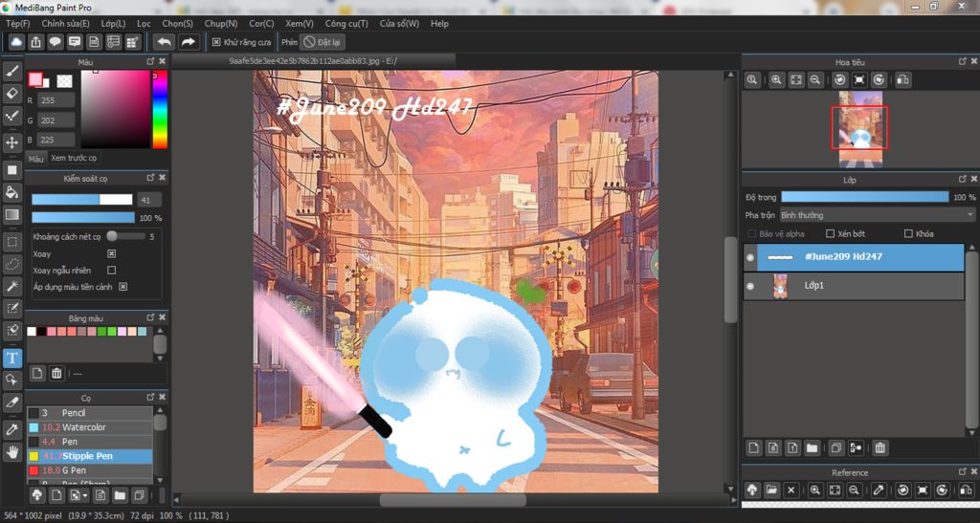Open the add-brush dropdown arrow in brush panel
The width and height of the screenshot is (980, 523).
point(84,495)
